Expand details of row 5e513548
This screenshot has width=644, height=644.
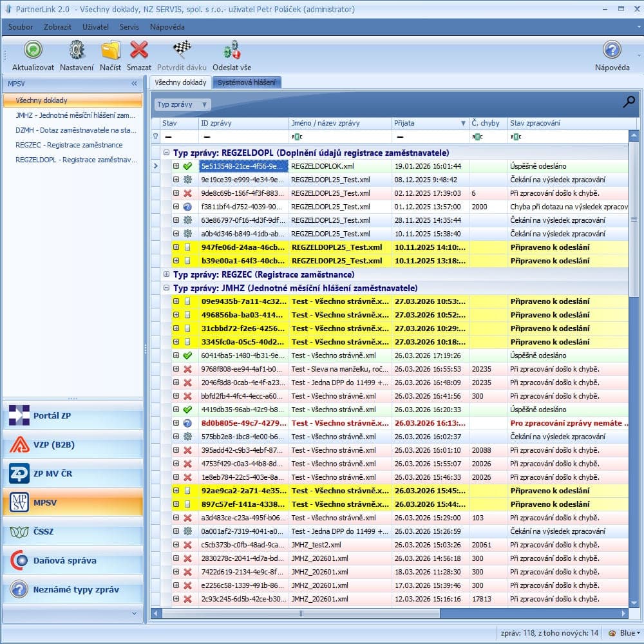pyautogui.click(x=176, y=166)
